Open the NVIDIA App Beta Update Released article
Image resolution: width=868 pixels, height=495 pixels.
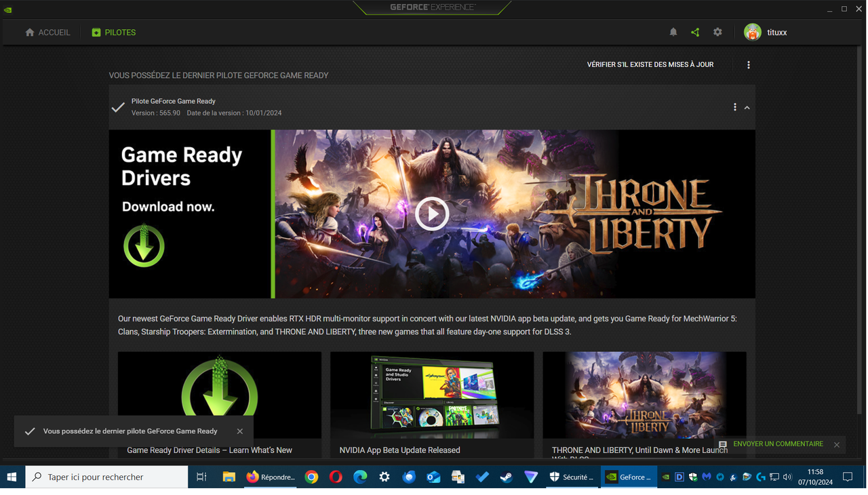pyautogui.click(x=399, y=450)
